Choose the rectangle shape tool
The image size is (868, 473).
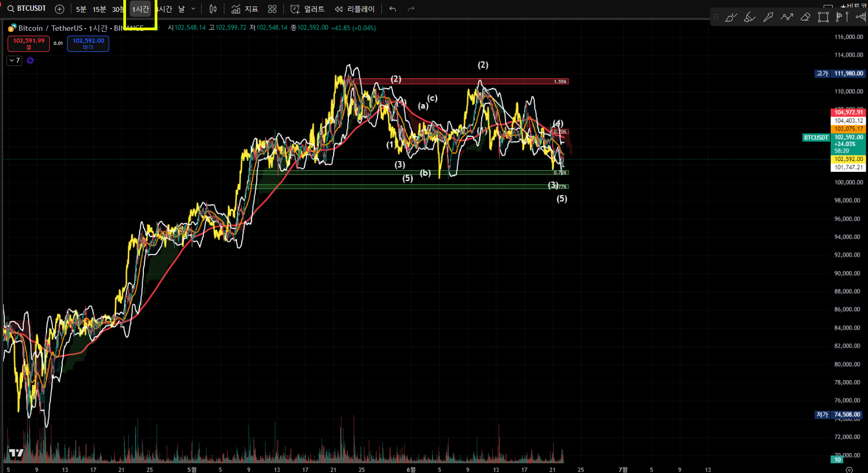click(823, 17)
